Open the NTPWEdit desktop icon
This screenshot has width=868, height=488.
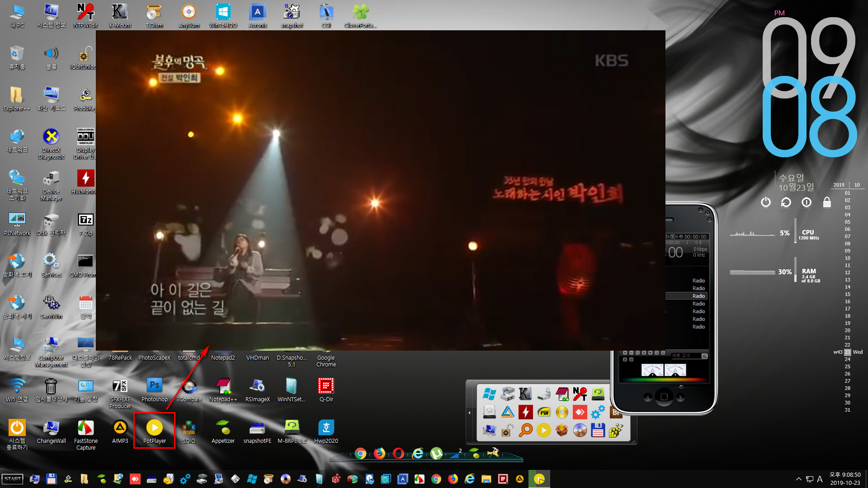[85, 16]
